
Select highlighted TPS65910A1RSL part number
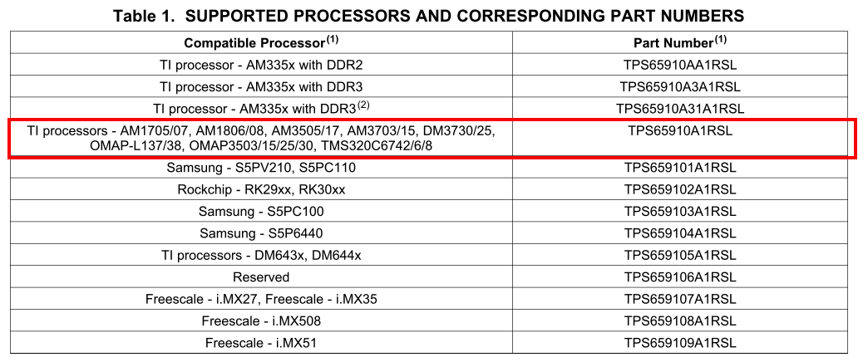(680, 131)
